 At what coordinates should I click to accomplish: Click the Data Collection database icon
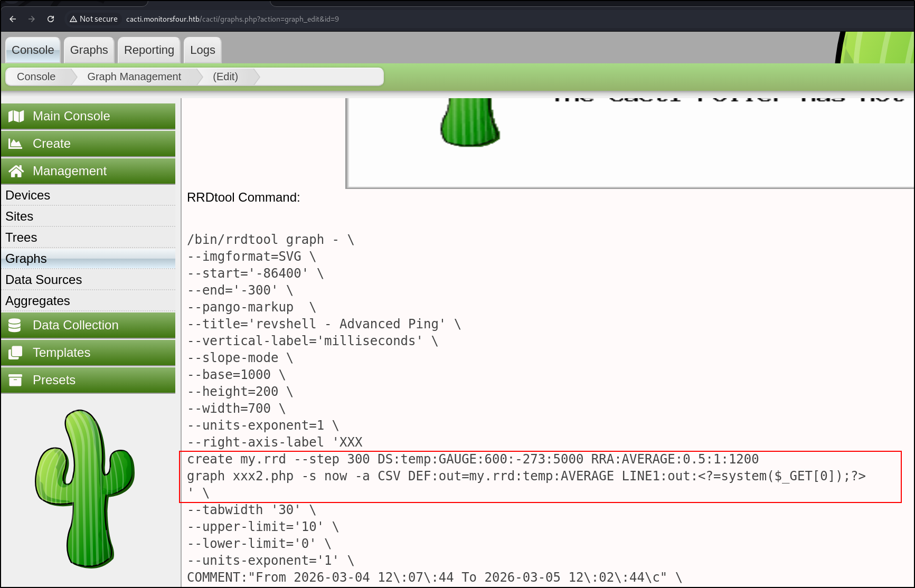coord(15,325)
